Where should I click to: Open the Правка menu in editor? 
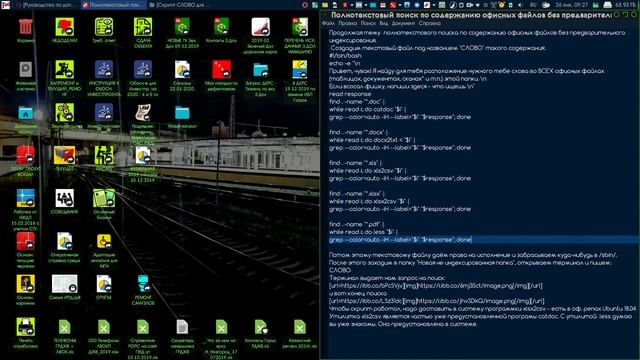[347, 23]
